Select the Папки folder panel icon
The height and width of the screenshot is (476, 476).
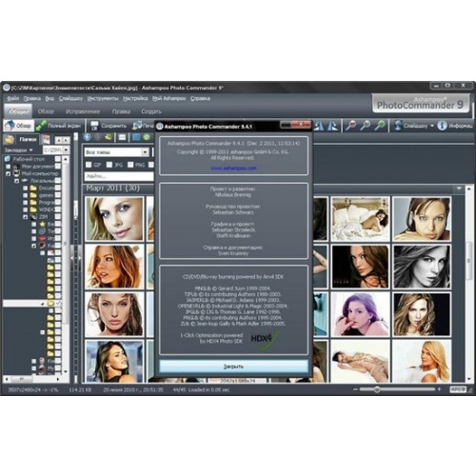[x=10, y=139]
